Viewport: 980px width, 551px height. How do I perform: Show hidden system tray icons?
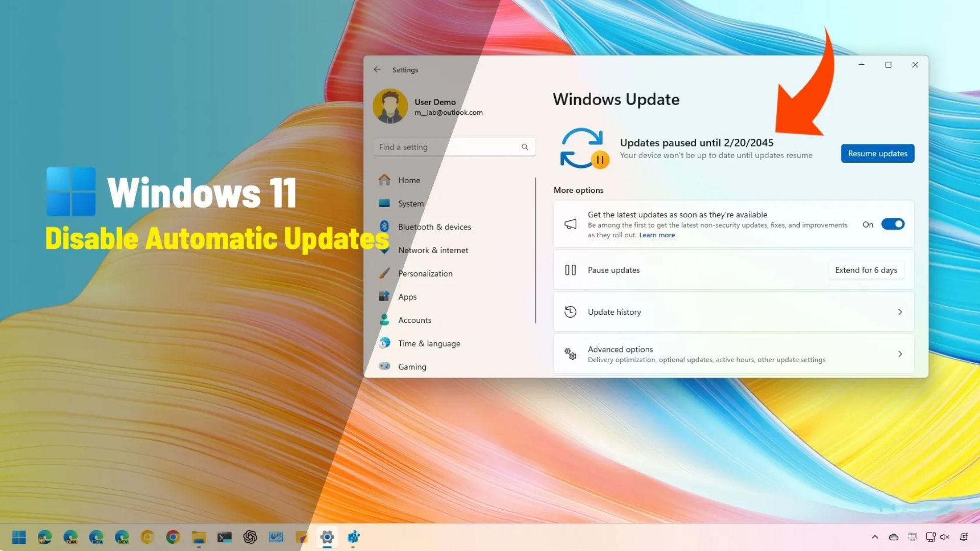[875, 537]
